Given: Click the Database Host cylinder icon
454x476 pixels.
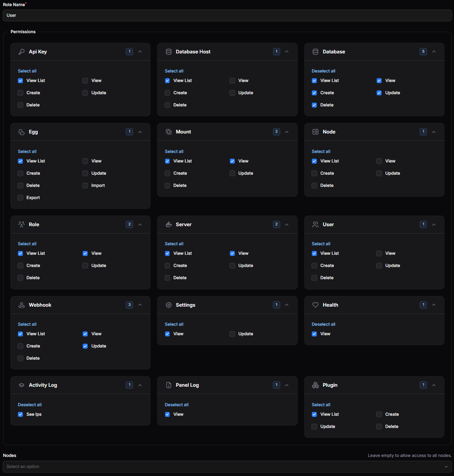Looking at the screenshot, I should click(x=168, y=52).
